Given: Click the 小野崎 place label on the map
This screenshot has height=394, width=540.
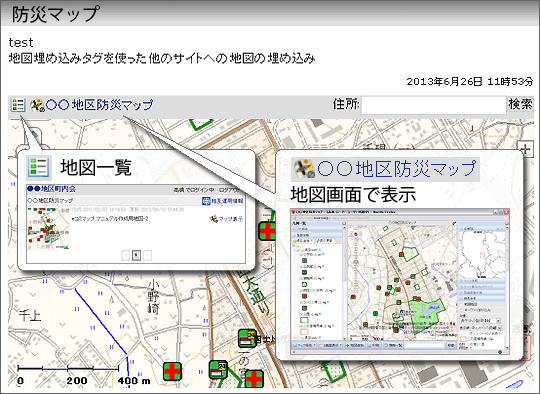Looking at the screenshot, I should [154, 297].
